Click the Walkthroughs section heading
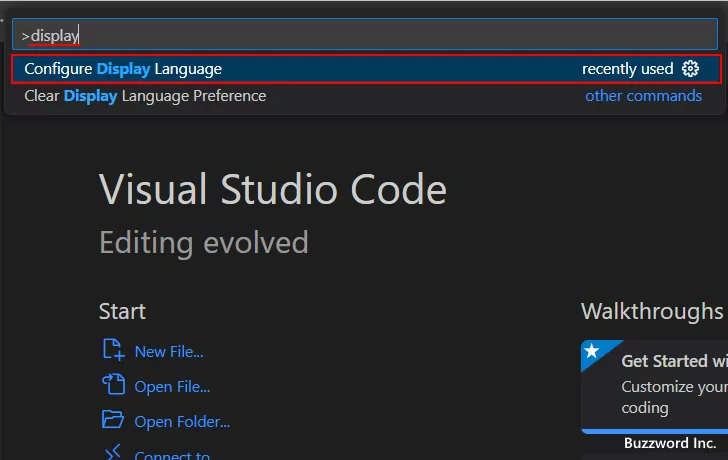The height and width of the screenshot is (460, 728). click(x=653, y=312)
